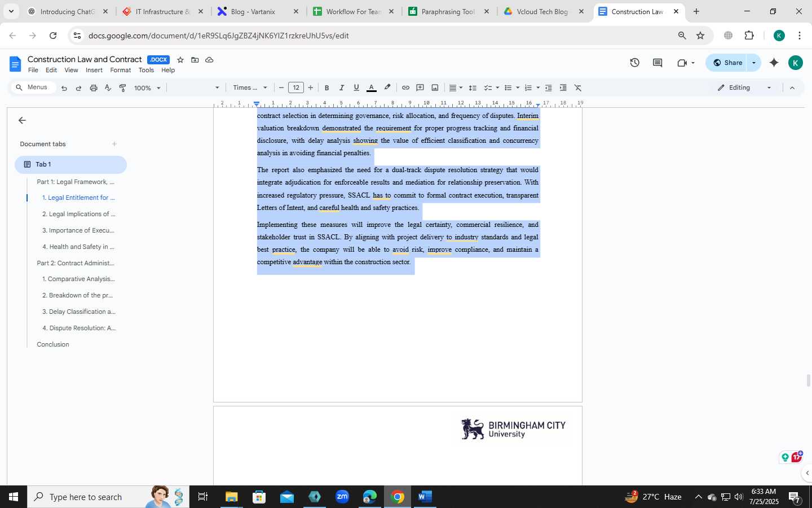Click the Decrease indent icon

[548, 88]
